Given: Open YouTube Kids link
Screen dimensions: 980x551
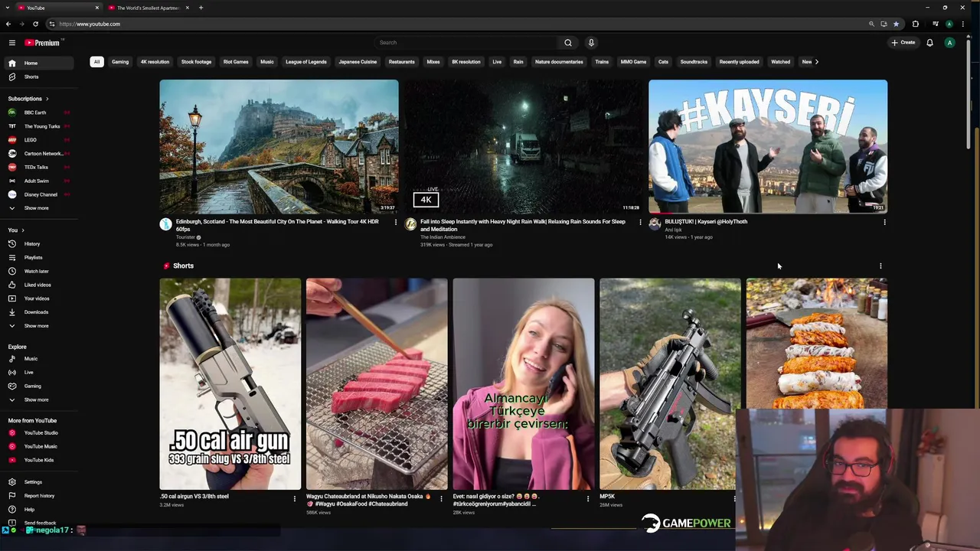Looking at the screenshot, I should pos(40,460).
